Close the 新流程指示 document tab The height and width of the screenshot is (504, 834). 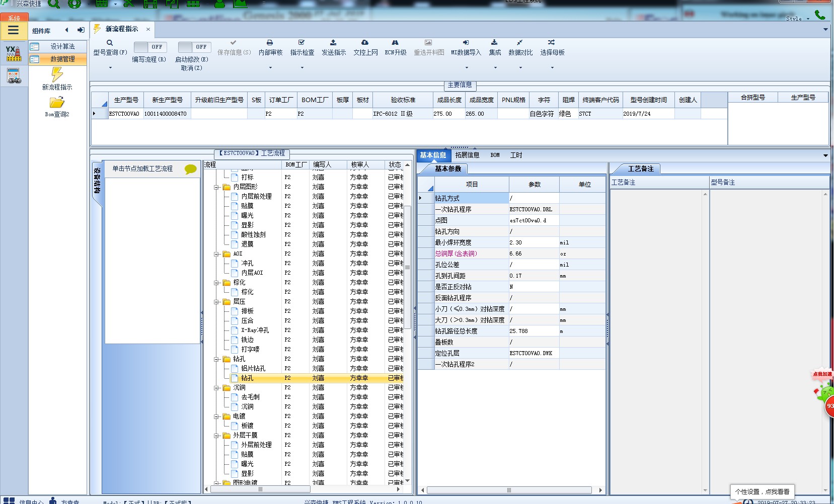coord(148,29)
